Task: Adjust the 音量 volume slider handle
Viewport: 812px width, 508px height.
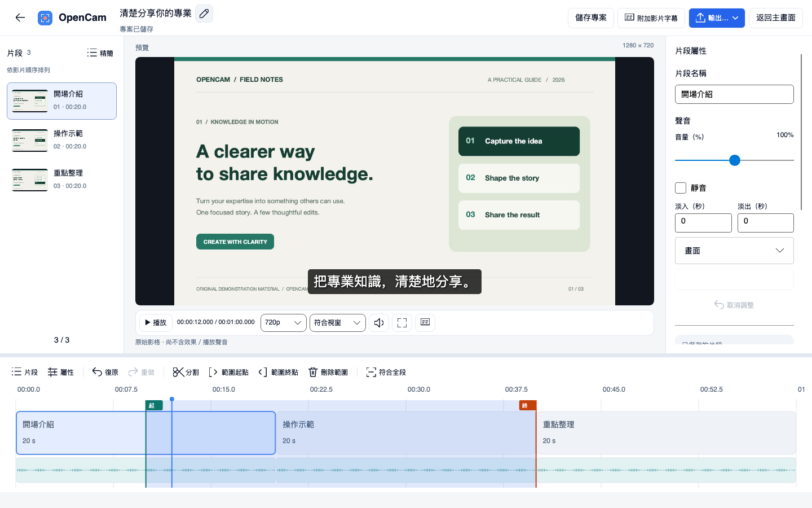Action: [x=735, y=160]
